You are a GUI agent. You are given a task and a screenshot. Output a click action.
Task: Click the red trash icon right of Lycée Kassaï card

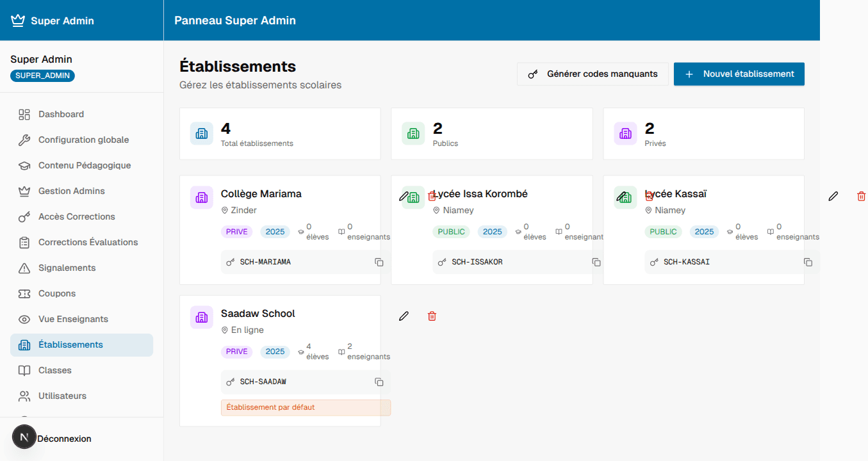pos(861,197)
